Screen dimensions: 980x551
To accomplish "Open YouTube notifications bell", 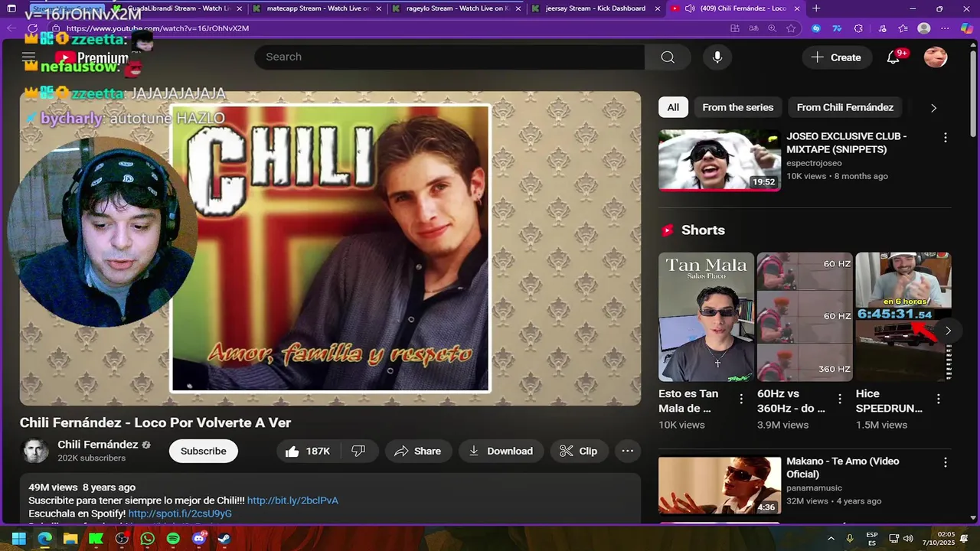I will [893, 57].
